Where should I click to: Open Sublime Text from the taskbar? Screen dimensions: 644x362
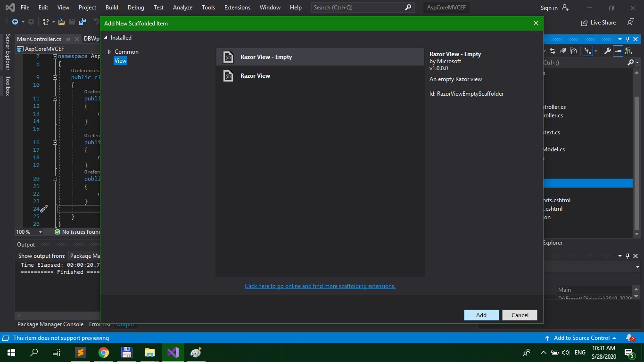pos(81,352)
